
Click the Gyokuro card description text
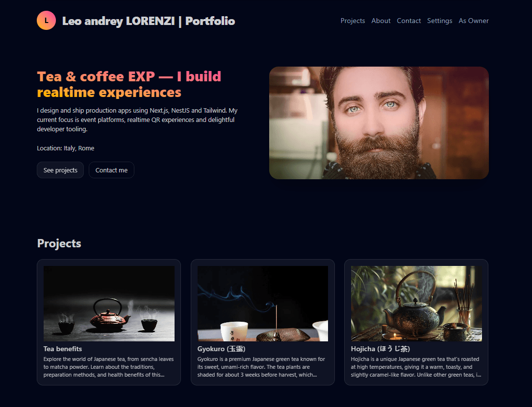point(261,367)
